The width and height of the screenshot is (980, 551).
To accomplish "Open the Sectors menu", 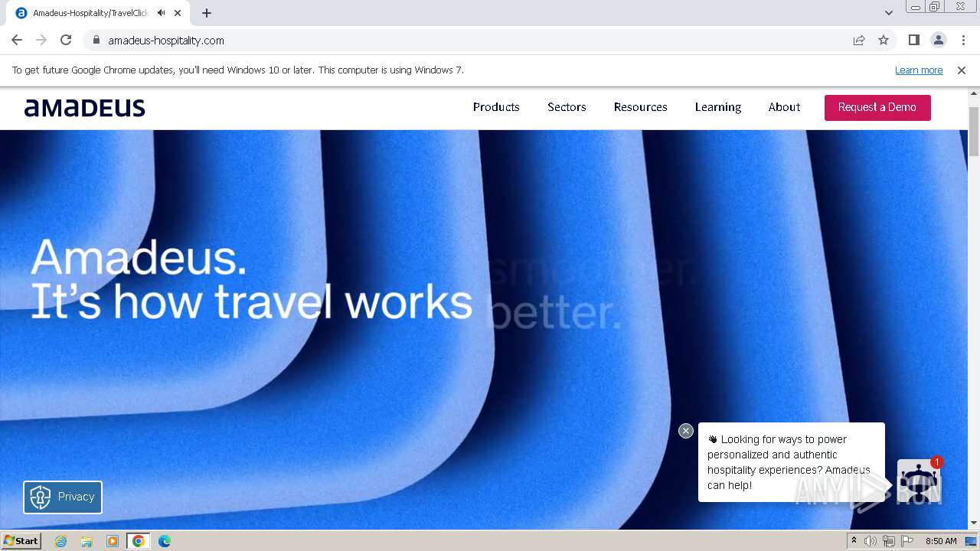I will coord(567,107).
